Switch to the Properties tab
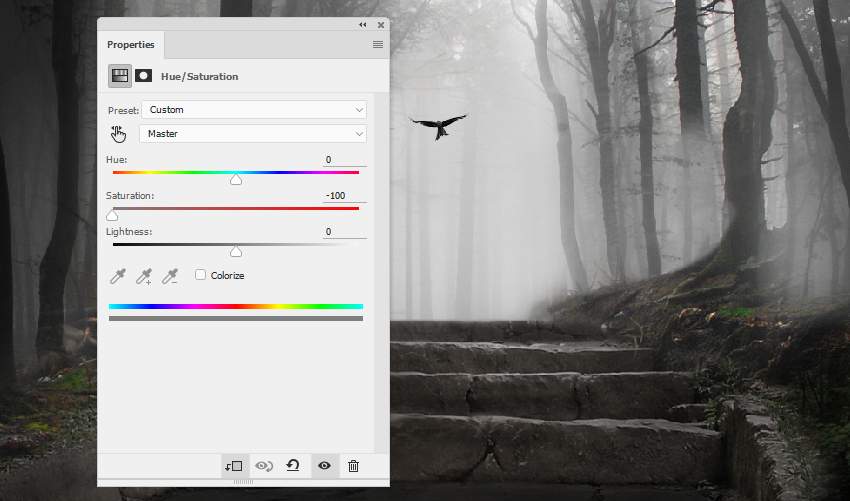This screenshot has height=501, width=850. [x=131, y=45]
